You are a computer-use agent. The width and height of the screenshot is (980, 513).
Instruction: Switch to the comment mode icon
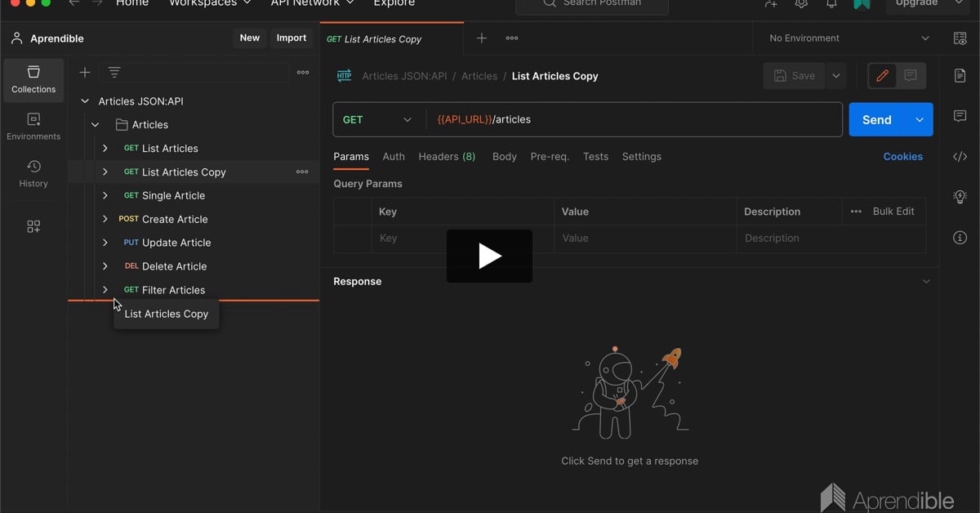click(911, 76)
